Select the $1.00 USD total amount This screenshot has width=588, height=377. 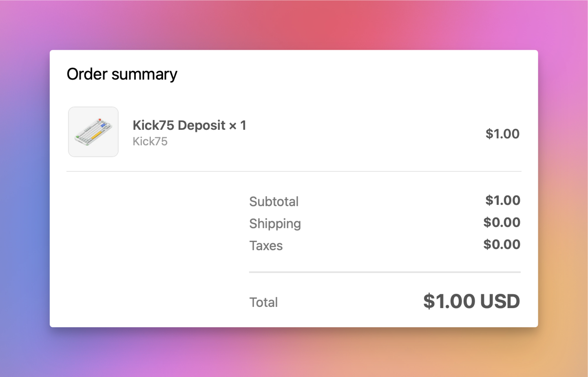point(472,301)
